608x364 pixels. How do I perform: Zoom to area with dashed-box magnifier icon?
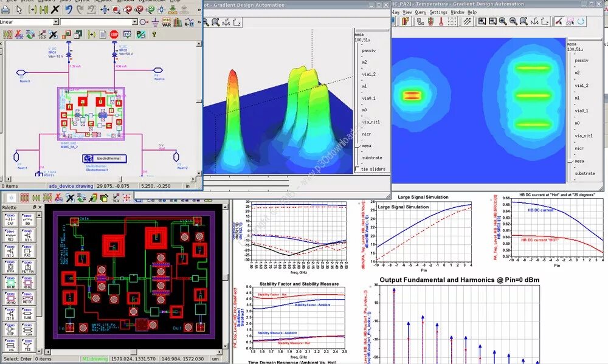[116, 9]
